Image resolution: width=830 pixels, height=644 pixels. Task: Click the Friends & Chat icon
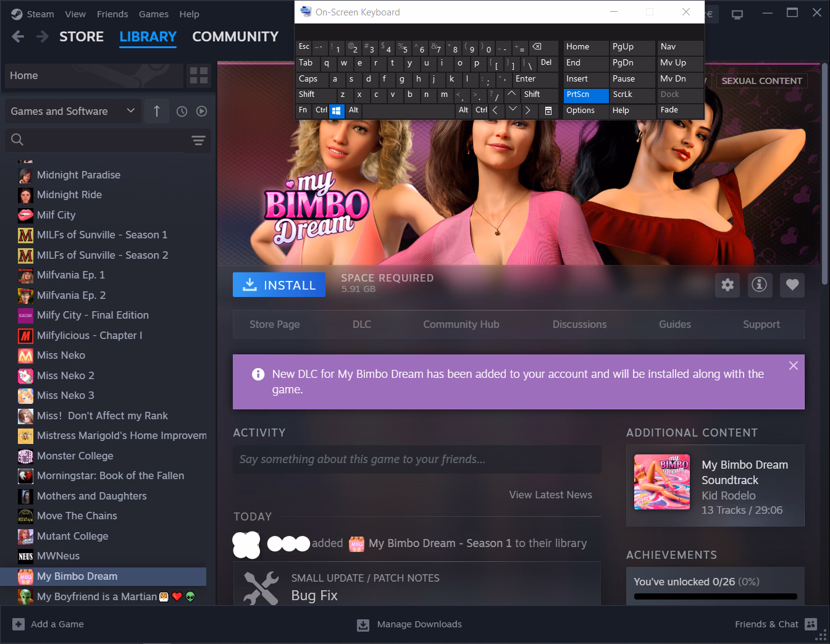point(811,624)
